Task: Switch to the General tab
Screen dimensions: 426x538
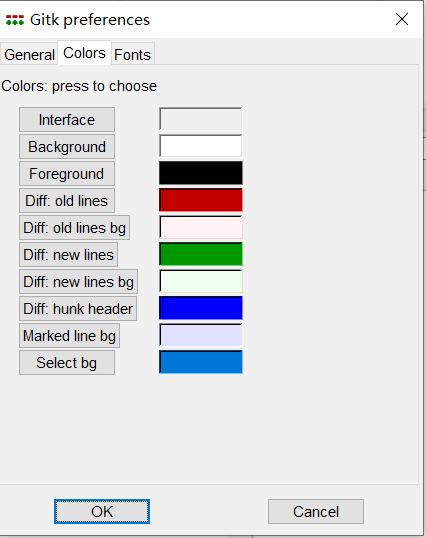Action: (x=29, y=54)
